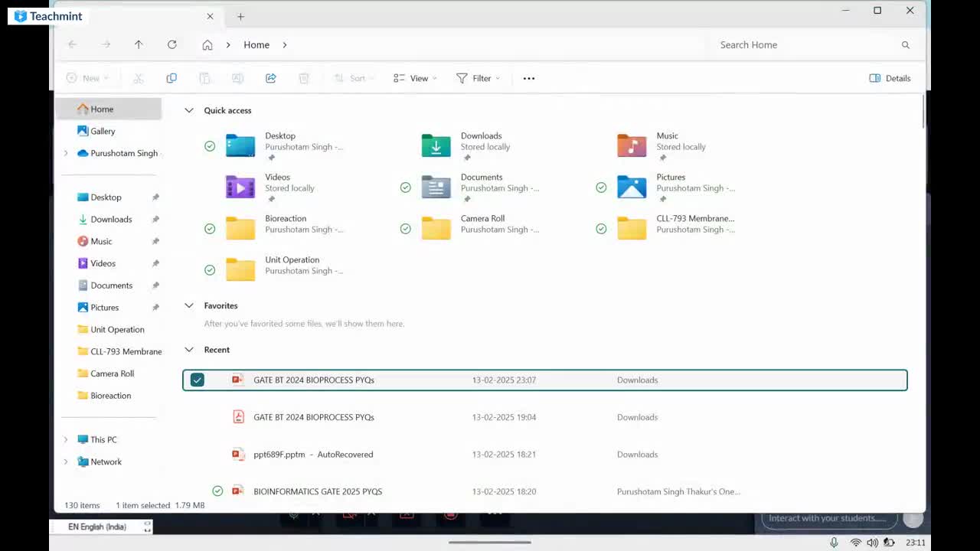Viewport: 980px width, 551px height.
Task: Click the Teachmint logo
Action: pos(47,16)
